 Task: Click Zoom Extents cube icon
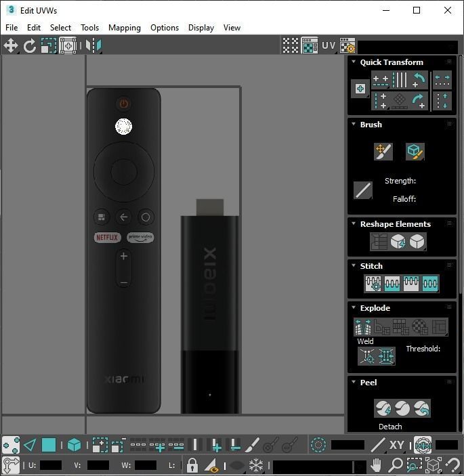tap(434, 464)
